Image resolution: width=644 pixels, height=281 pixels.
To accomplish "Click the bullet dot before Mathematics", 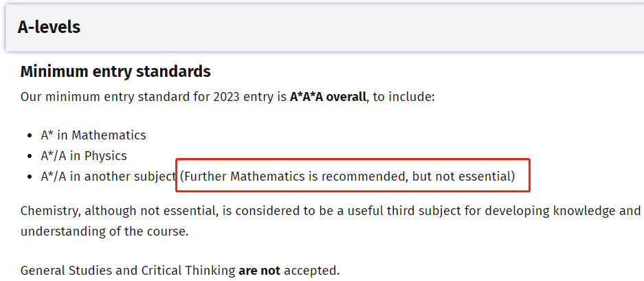I will [29, 135].
